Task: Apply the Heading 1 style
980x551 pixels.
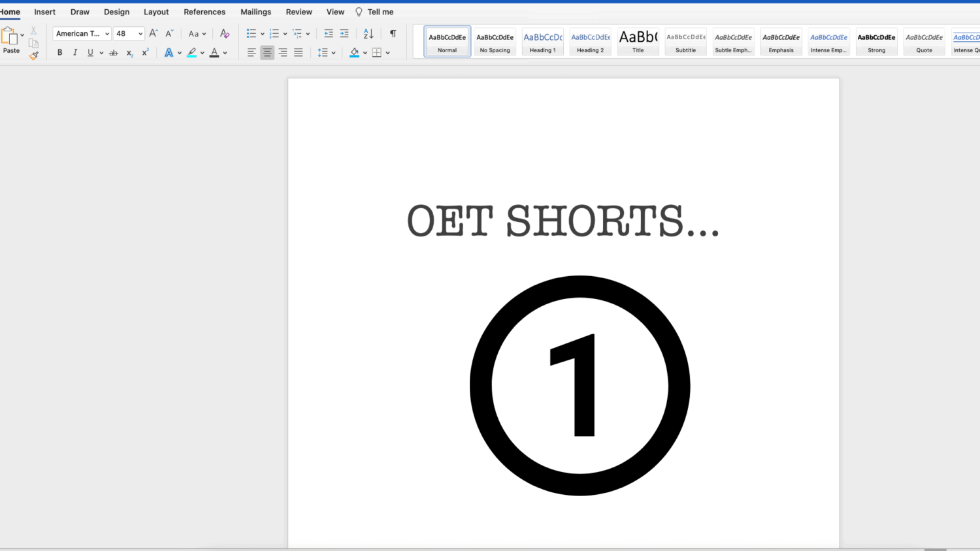Action: pos(543,42)
